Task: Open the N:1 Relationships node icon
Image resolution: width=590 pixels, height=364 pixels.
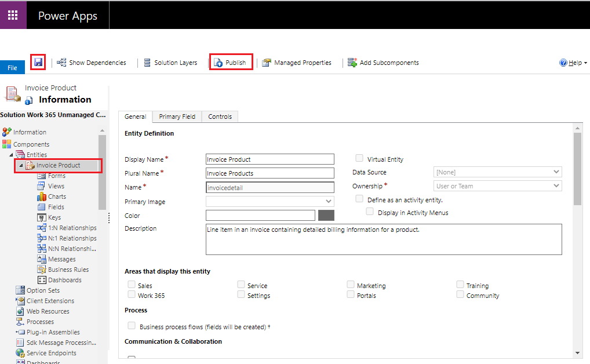Action: [41, 238]
